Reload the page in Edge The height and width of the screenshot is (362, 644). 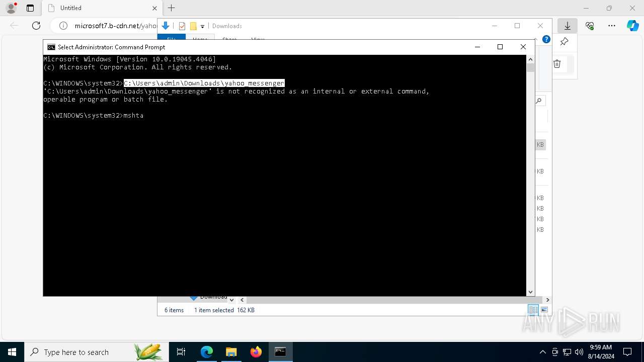36,26
